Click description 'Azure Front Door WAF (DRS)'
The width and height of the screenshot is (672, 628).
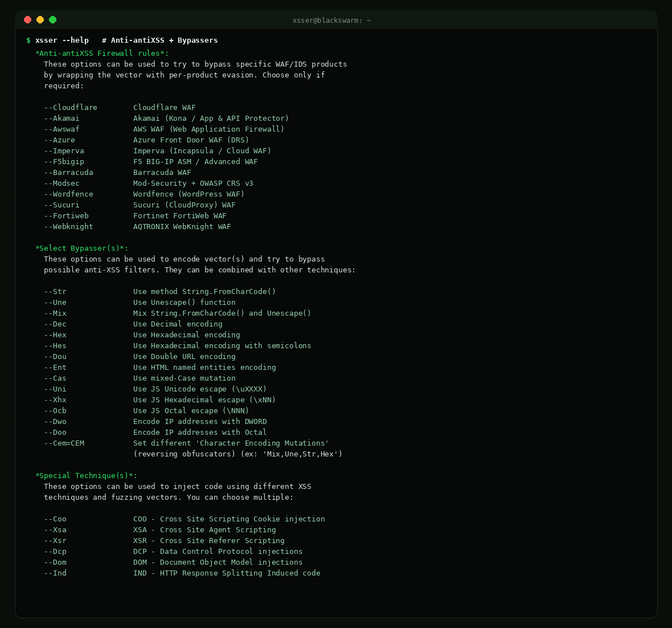pos(191,140)
